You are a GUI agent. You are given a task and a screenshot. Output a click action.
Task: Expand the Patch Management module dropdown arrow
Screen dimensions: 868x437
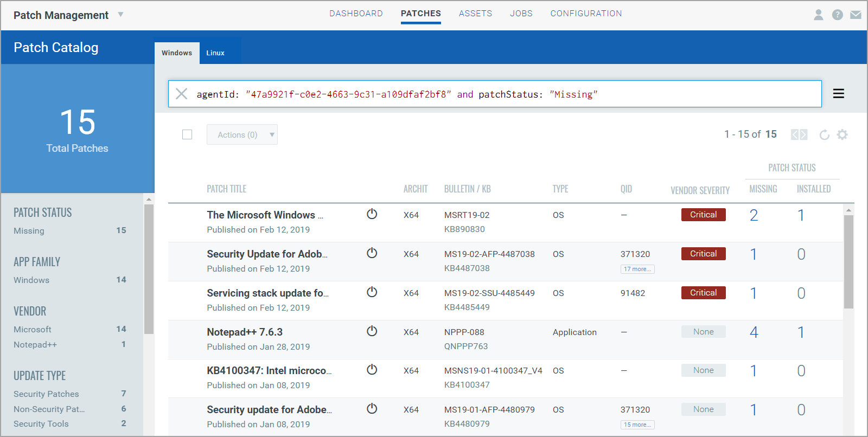coord(120,15)
